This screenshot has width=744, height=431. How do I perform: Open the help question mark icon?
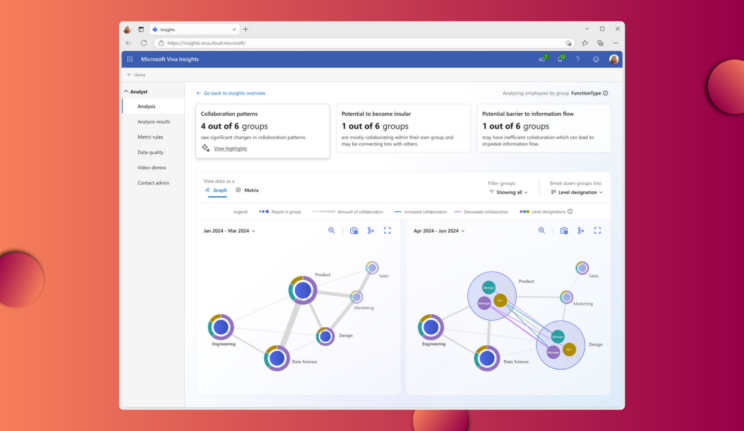(x=577, y=59)
